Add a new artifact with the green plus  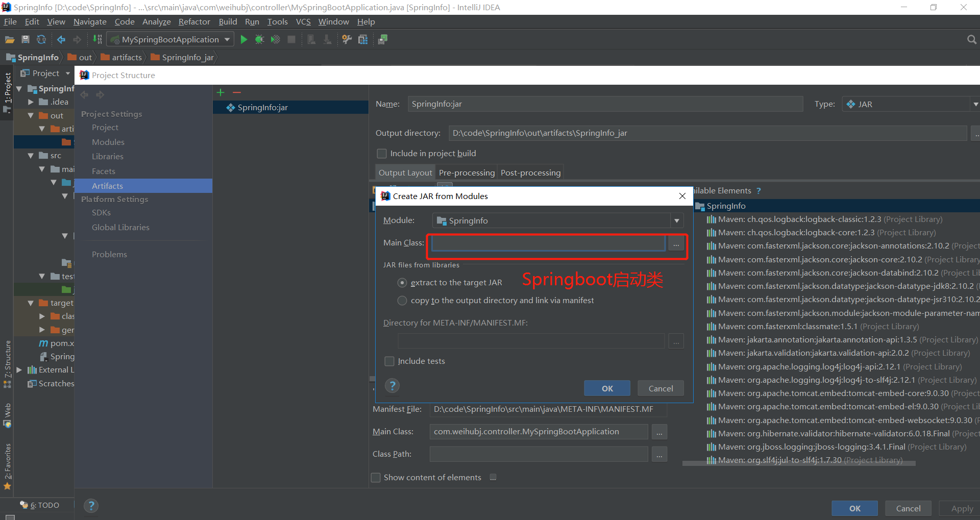pos(220,92)
